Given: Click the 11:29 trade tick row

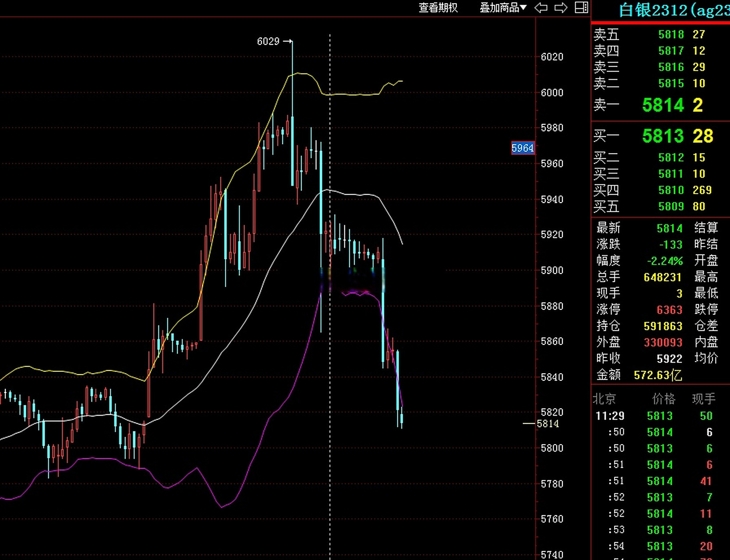Looking at the screenshot, I should (610, 416).
